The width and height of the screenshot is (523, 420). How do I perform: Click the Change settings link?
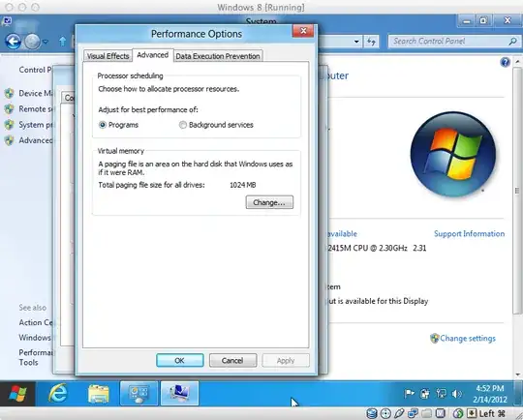click(x=467, y=339)
